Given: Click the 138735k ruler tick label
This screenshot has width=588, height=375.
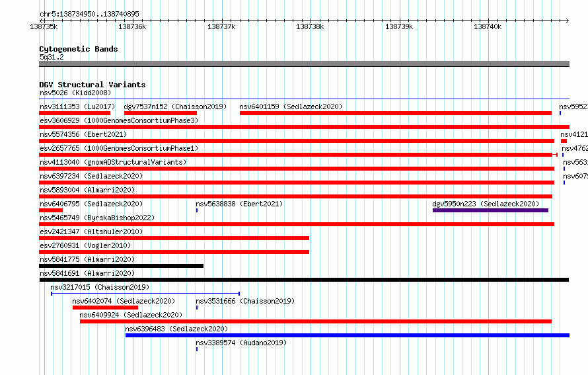Looking at the screenshot, I should tap(44, 26).
